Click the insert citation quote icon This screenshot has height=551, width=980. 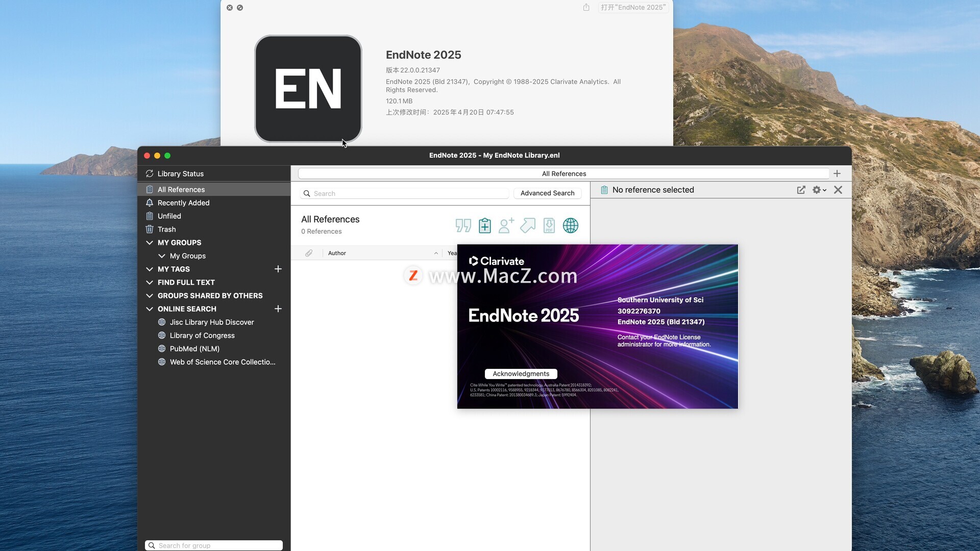click(463, 226)
